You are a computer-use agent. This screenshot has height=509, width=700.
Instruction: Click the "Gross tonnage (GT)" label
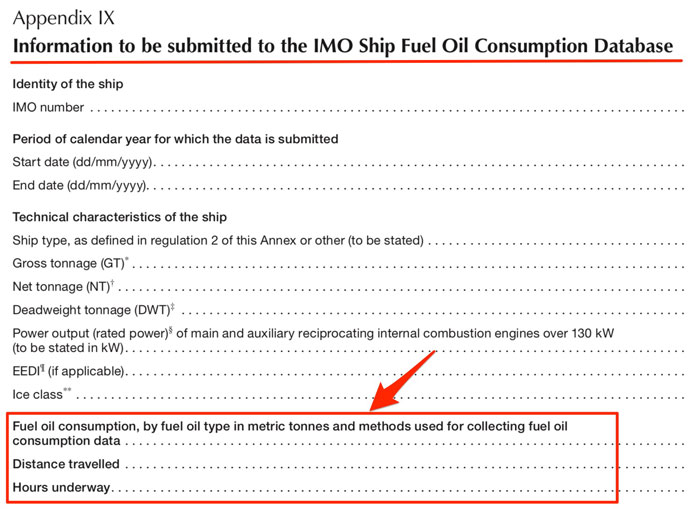[x=68, y=263]
